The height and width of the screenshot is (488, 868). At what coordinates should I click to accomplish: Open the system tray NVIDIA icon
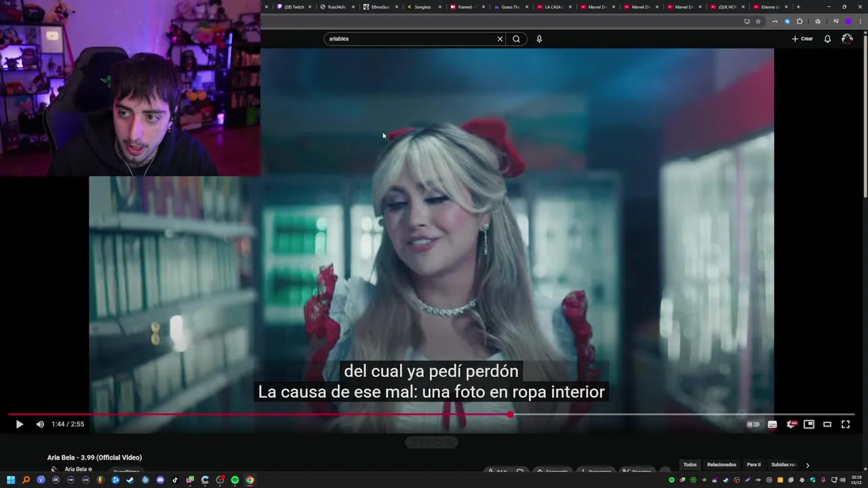point(704,480)
